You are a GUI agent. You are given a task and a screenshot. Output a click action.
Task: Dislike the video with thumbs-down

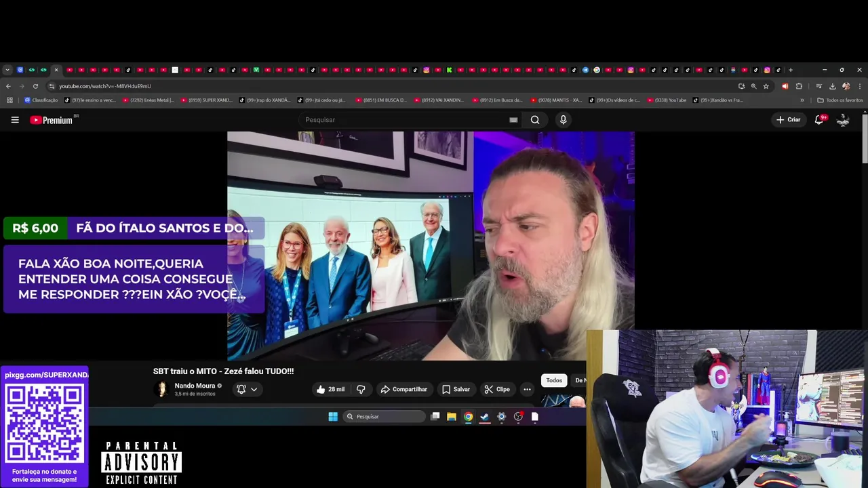361,389
